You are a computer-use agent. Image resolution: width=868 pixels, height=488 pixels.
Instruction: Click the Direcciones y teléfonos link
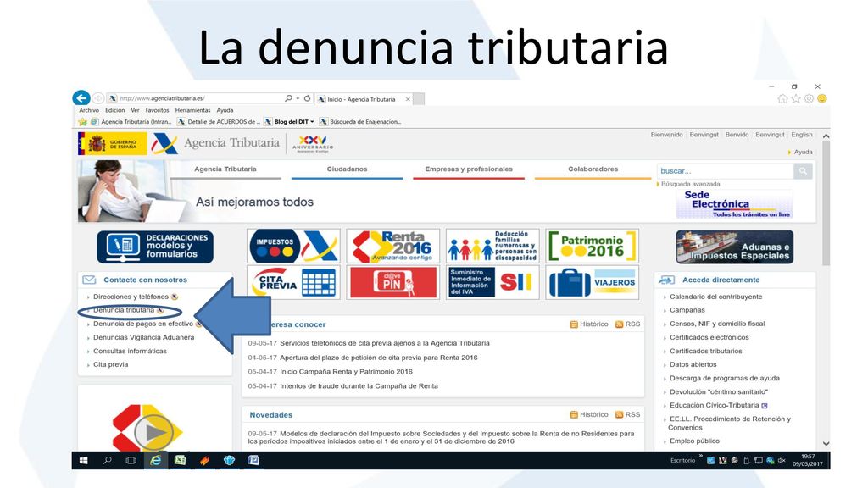coord(131,297)
